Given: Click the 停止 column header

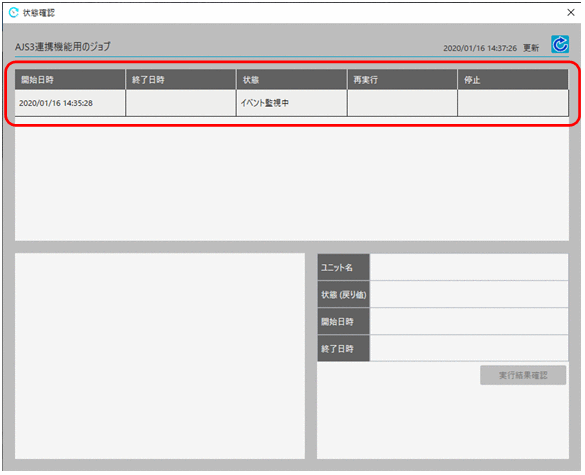Looking at the screenshot, I should [513, 79].
